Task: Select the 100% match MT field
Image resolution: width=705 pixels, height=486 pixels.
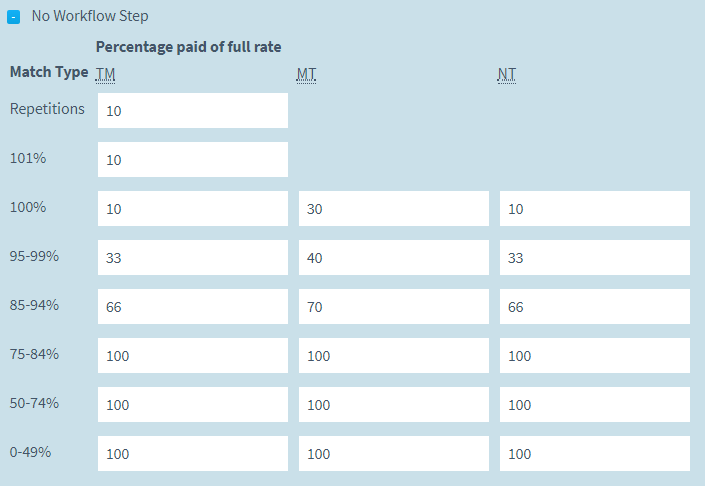Action: point(393,209)
